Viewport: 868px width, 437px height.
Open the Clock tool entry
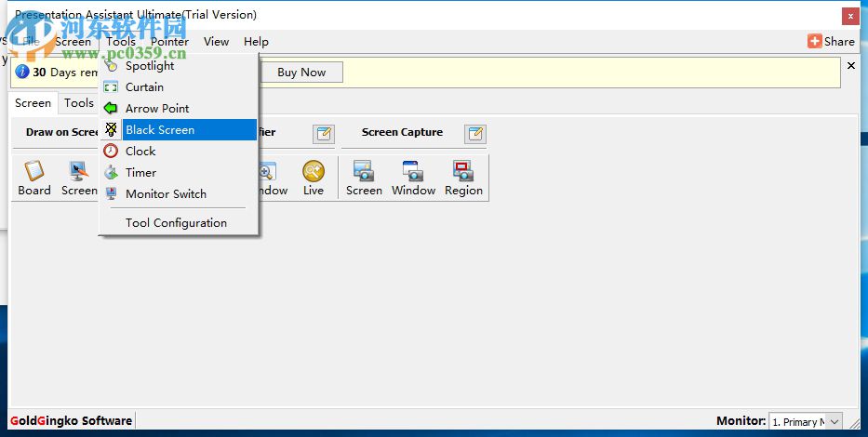(179, 151)
